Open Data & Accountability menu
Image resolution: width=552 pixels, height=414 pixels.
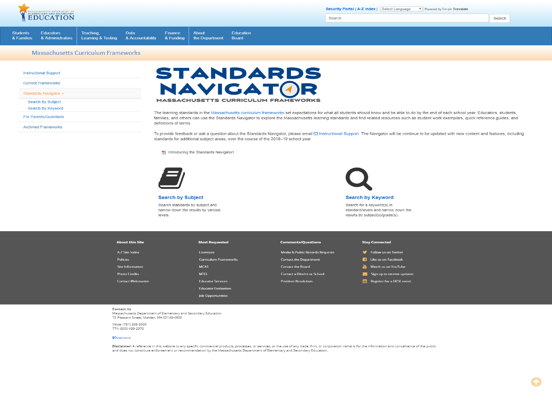pyautogui.click(x=141, y=36)
